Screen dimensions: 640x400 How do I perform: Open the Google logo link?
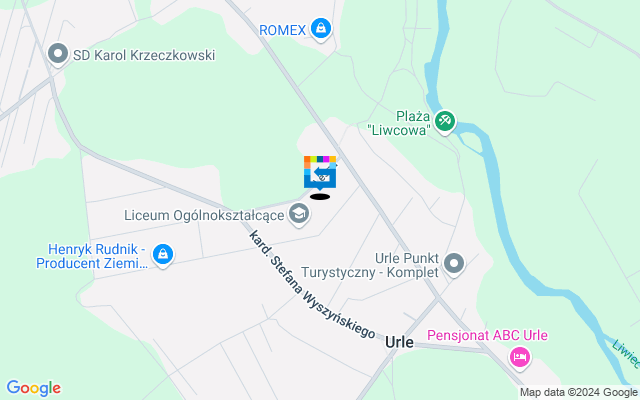click(x=33, y=388)
